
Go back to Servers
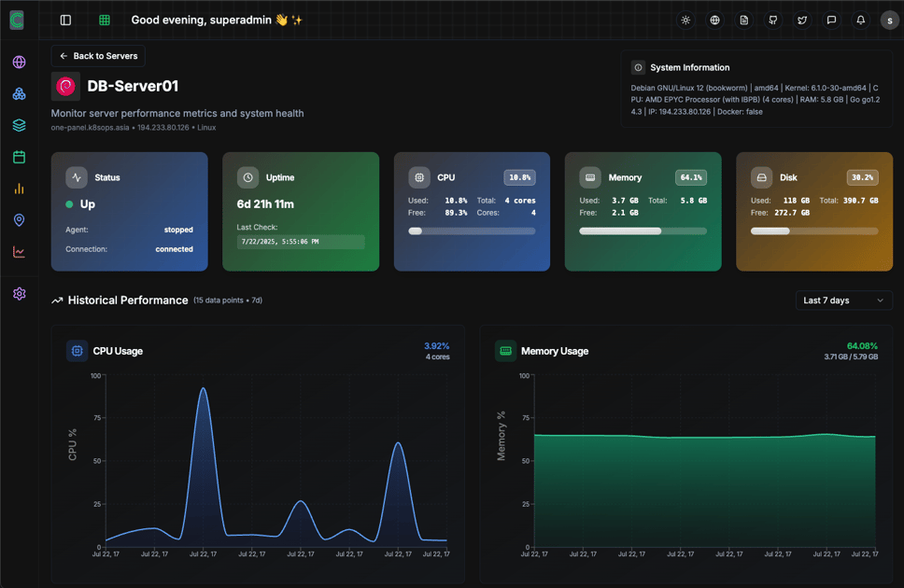click(x=98, y=56)
